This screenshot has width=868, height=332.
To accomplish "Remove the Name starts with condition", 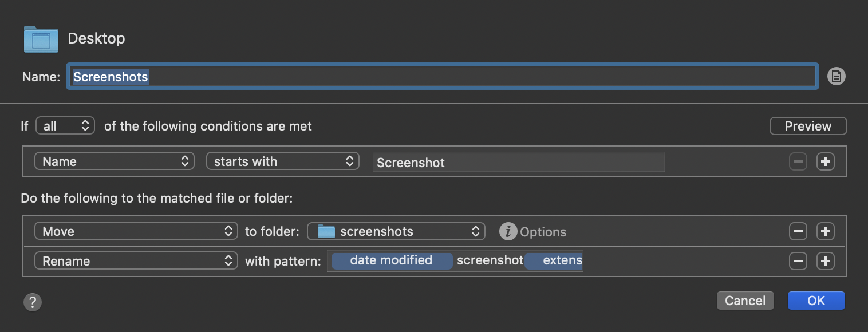I will (x=798, y=162).
